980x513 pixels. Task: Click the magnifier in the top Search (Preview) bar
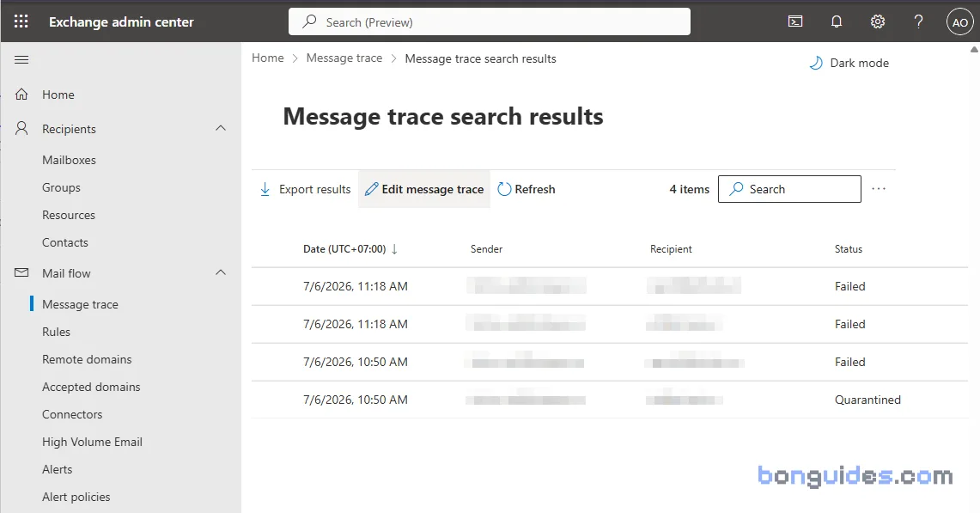308,21
